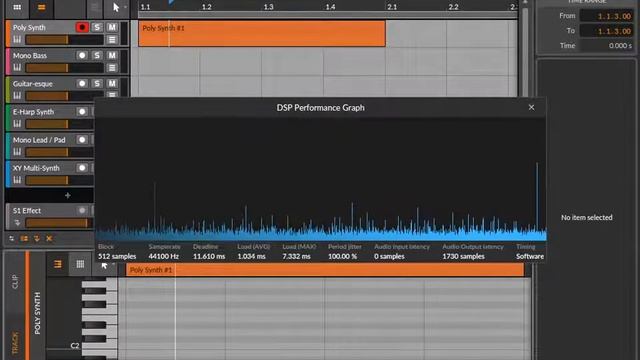Arm record on Mono Lead / Pad track
The height and width of the screenshot is (360, 640).
[82, 140]
